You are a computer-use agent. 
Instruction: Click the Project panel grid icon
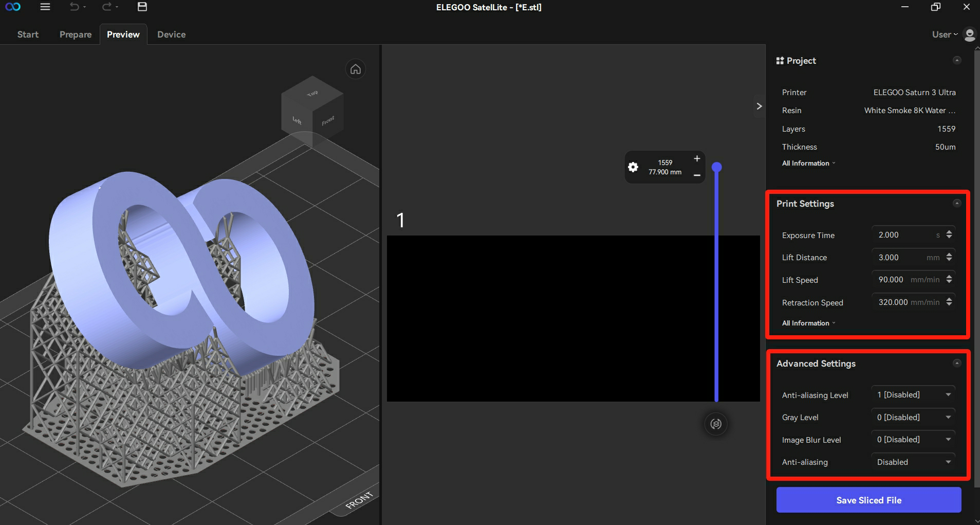780,61
